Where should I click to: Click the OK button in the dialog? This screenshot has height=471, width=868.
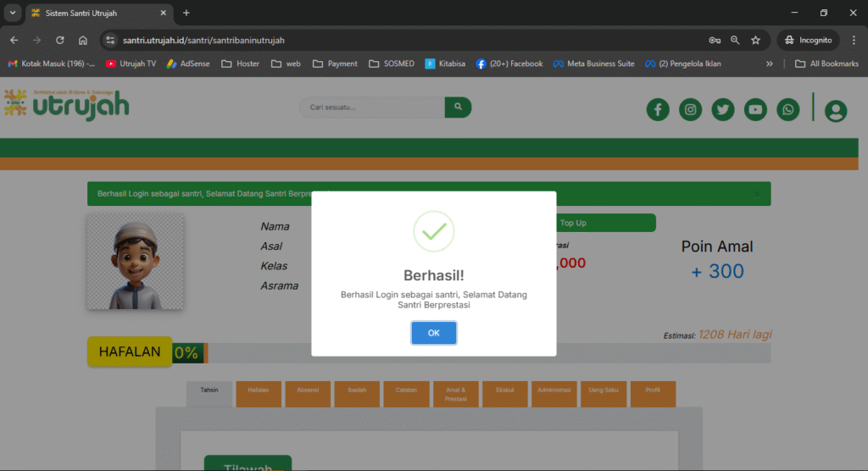pyautogui.click(x=433, y=333)
